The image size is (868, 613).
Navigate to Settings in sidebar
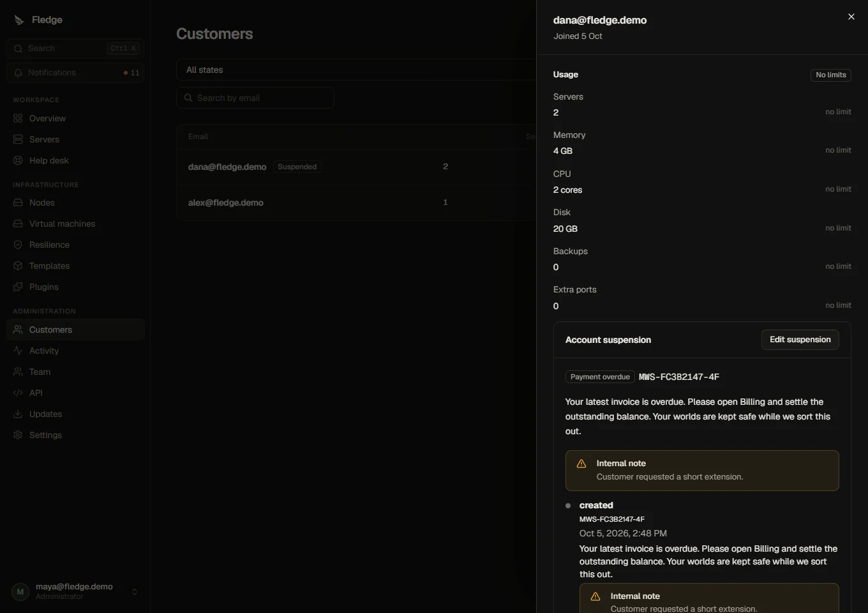tap(75, 435)
